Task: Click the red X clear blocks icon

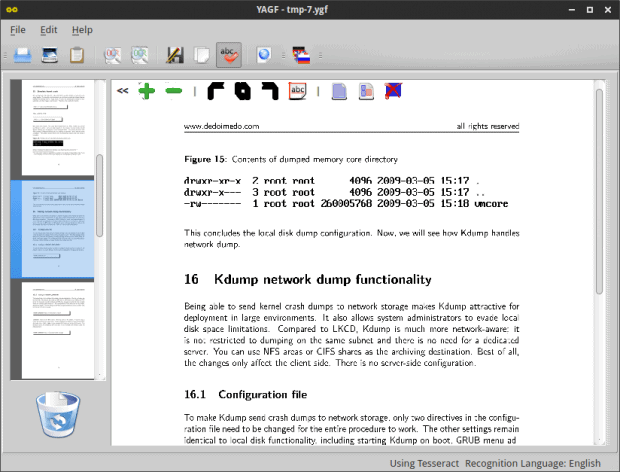Action: tap(393, 91)
